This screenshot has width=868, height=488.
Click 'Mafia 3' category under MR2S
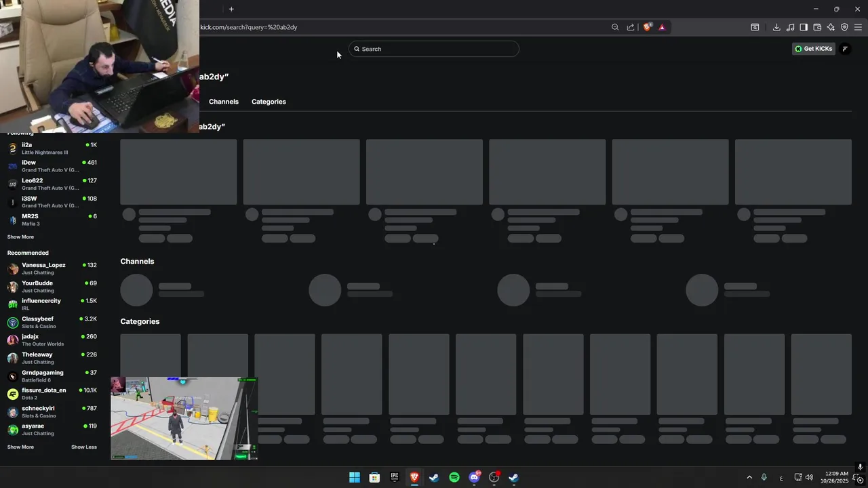pos(31,224)
